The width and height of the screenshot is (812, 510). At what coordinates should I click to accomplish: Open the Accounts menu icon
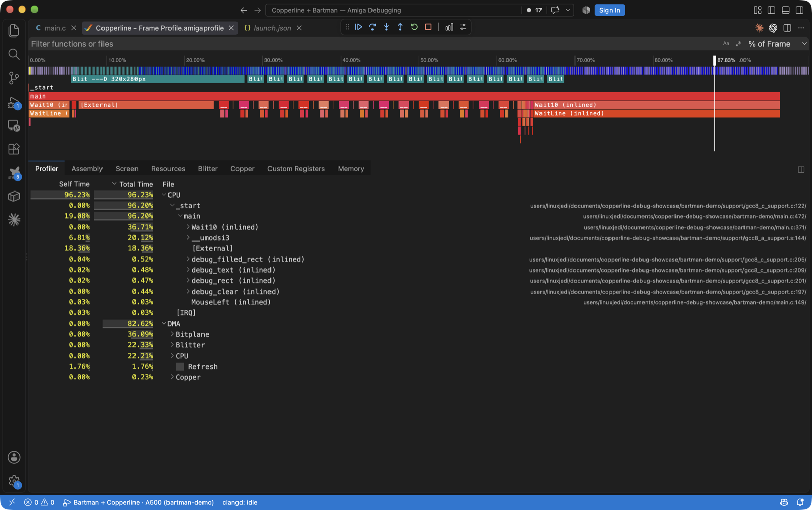click(x=14, y=457)
